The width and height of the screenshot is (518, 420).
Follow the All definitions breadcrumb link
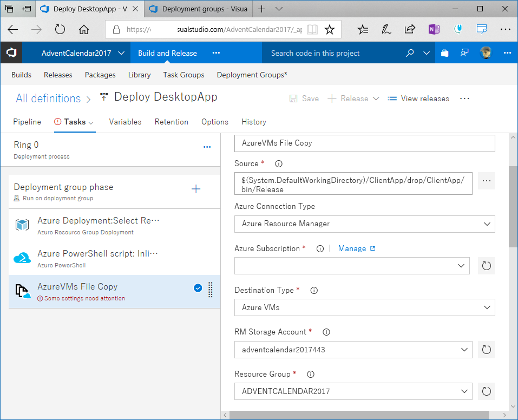tap(48, 99)
